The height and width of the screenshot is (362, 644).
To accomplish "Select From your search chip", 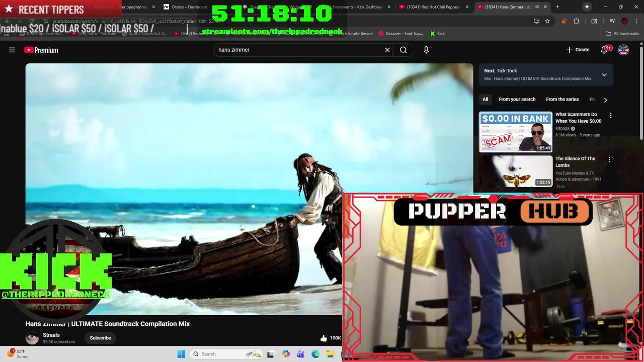I will [517, 100].
